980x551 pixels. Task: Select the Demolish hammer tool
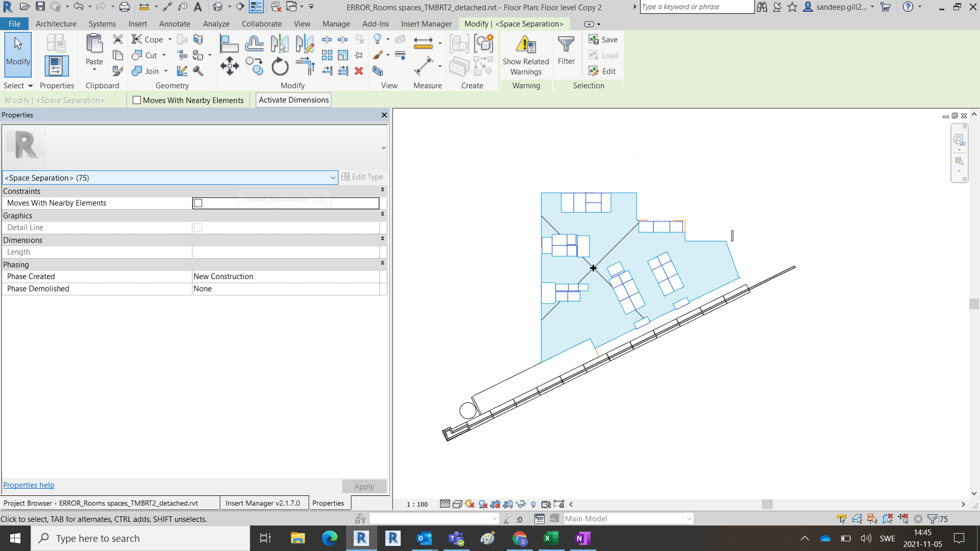(198, 71)
